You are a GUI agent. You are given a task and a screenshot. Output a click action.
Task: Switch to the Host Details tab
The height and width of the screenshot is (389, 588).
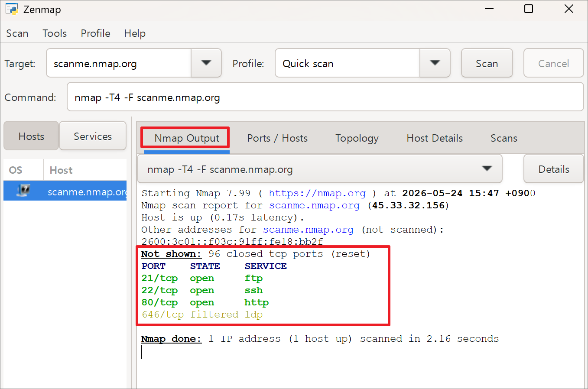click(x=435, y=138)
